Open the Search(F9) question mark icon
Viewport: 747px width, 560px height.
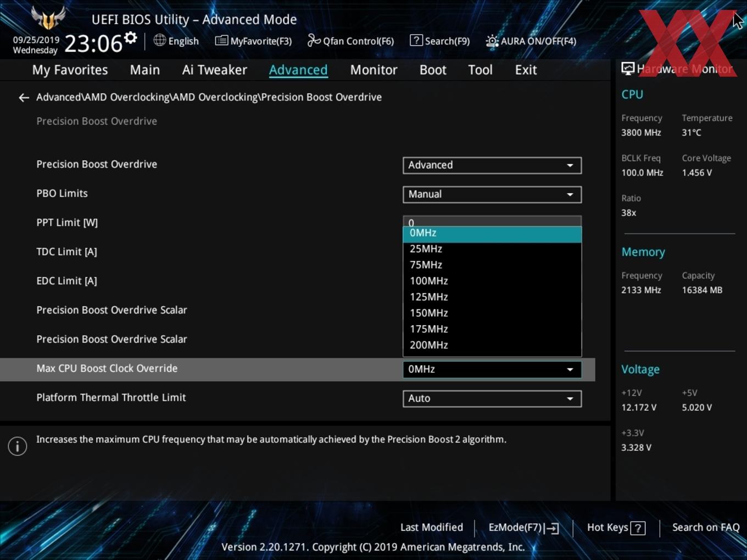[416, 40]
